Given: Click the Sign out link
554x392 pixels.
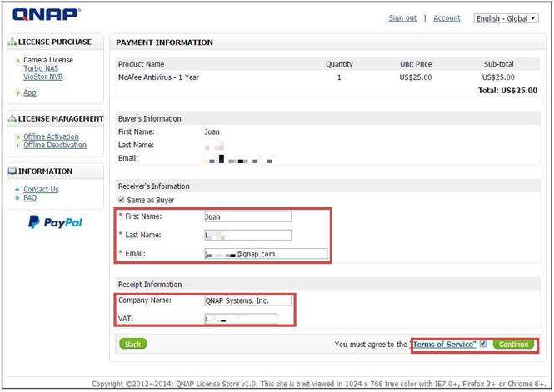Looking at the screenshot, I should coord(402,18).
